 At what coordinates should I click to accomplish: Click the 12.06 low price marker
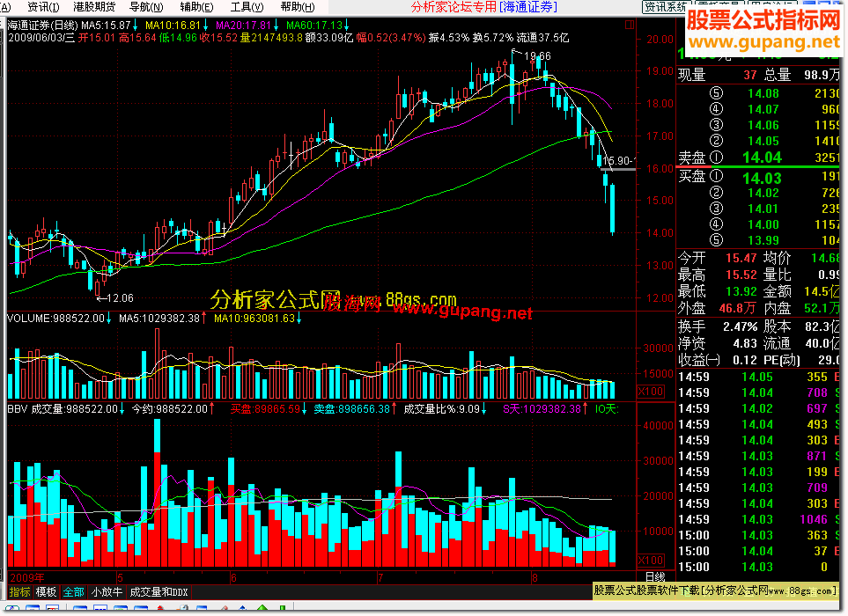coord(120,298)
